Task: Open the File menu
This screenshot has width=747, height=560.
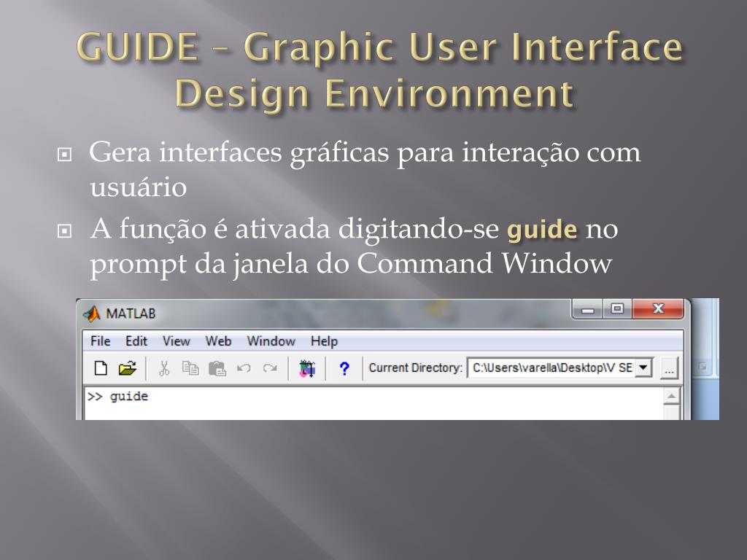Action: pyautogui.click(x=100, y=341)
